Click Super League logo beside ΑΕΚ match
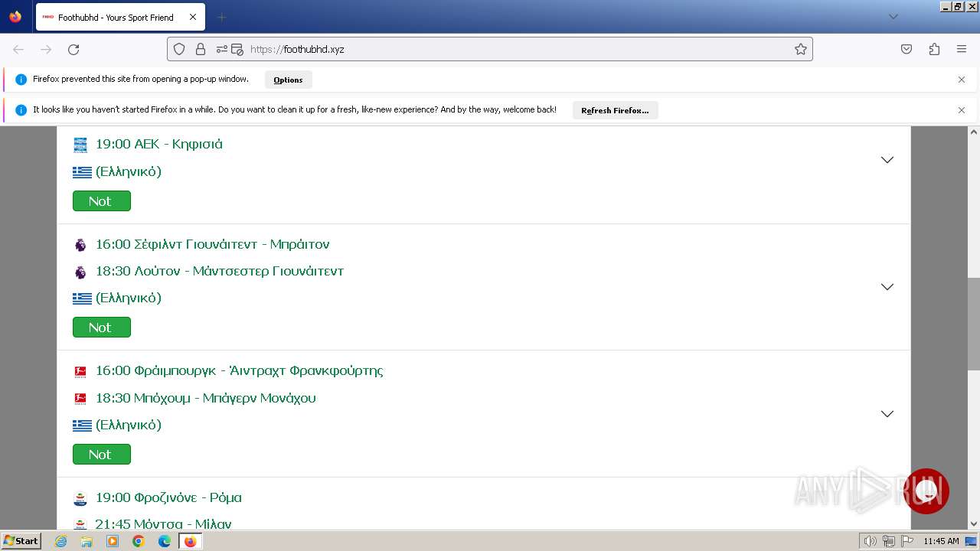Image resolution: width=980 pixels, height=551 pixels. point(80,145)
